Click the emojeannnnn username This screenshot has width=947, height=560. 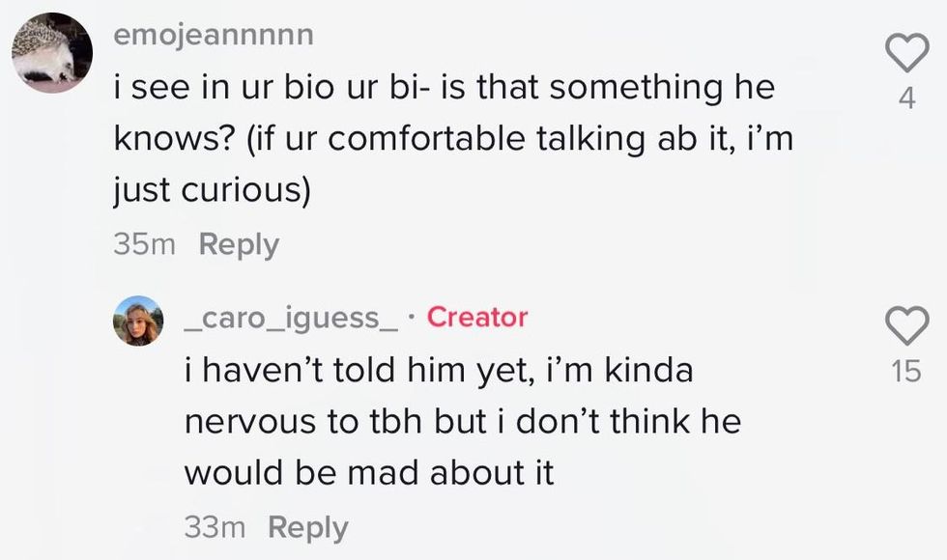tap(214, 36)
